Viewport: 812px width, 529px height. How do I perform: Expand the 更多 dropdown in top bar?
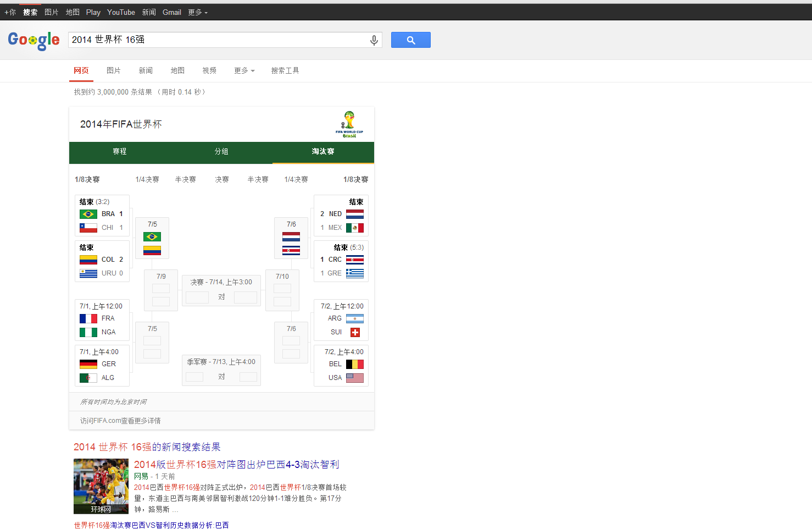198,12
